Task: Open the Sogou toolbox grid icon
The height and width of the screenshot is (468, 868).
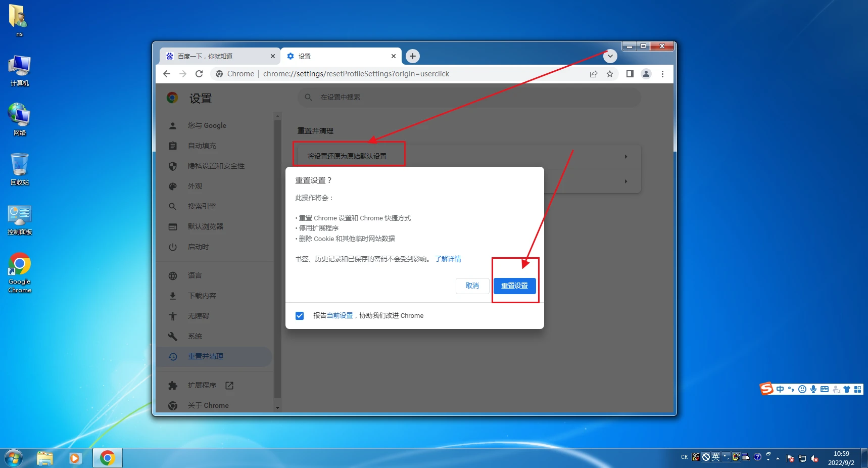Action: point(857,389)
